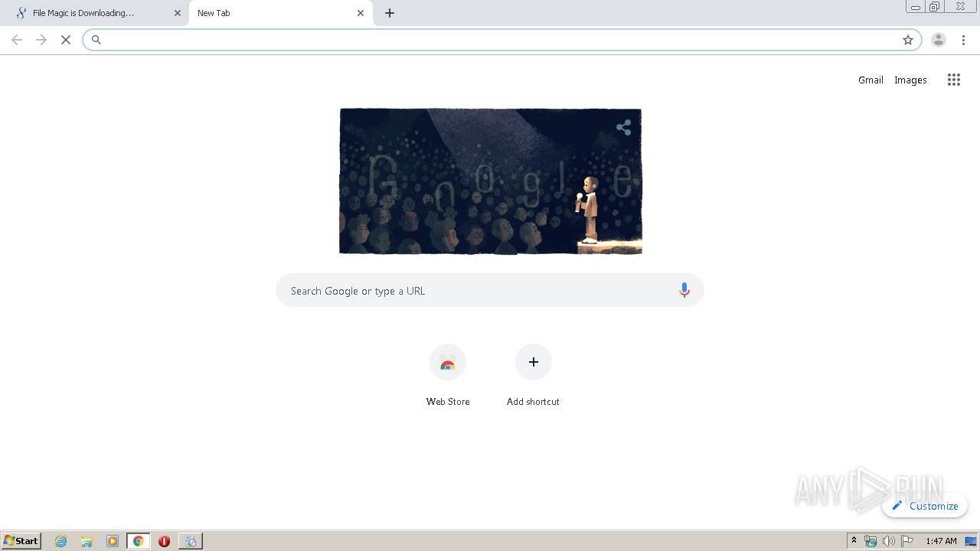Open Windows Explorer folder from taskbar
Image resolution: width=980 pixels, height=551 pixels.
87,541
